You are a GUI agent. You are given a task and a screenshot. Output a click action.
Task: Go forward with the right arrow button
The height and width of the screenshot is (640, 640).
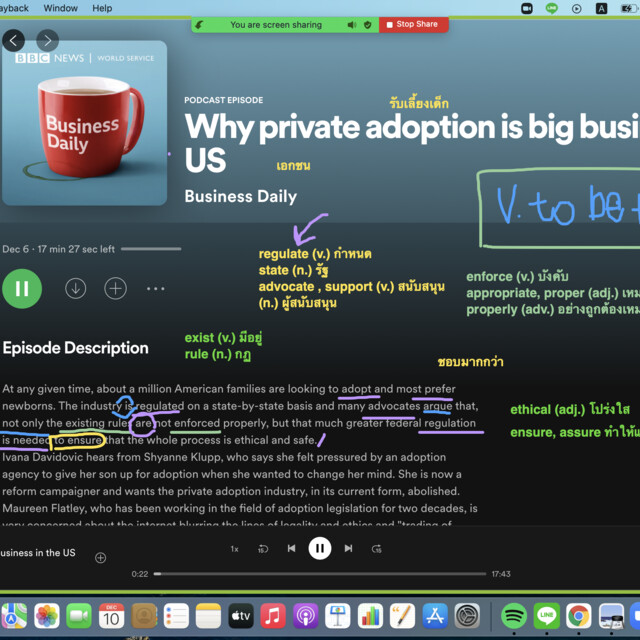point(47,40)
